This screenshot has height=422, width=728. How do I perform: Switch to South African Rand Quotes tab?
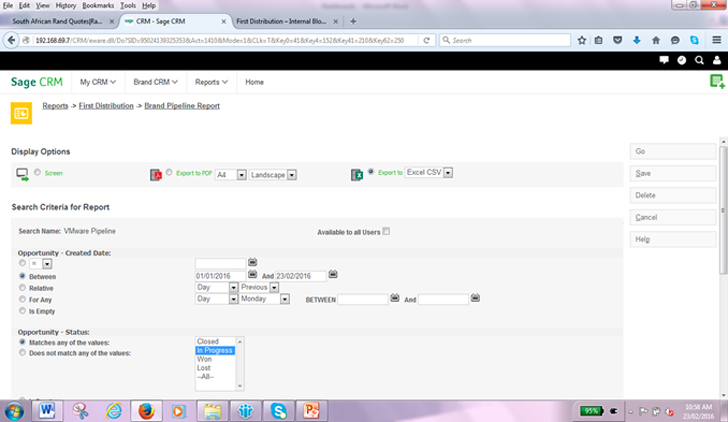point(57,21)
